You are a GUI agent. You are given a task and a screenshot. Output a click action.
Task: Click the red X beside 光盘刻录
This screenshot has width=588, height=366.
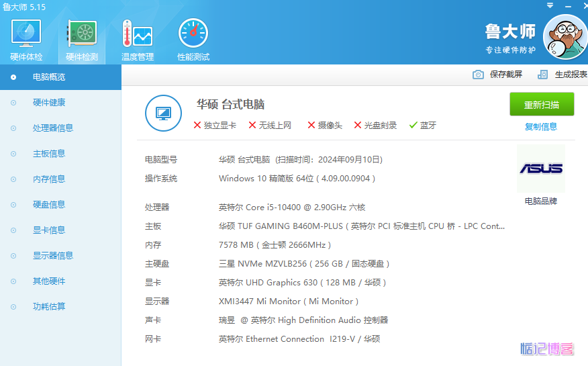(x=358, y=125)
